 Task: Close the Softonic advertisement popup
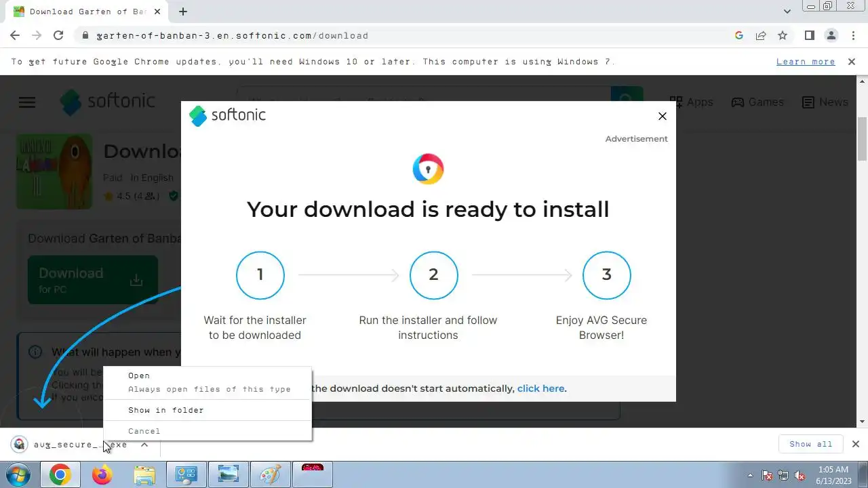pyautogui.click(x=663, y=116)
